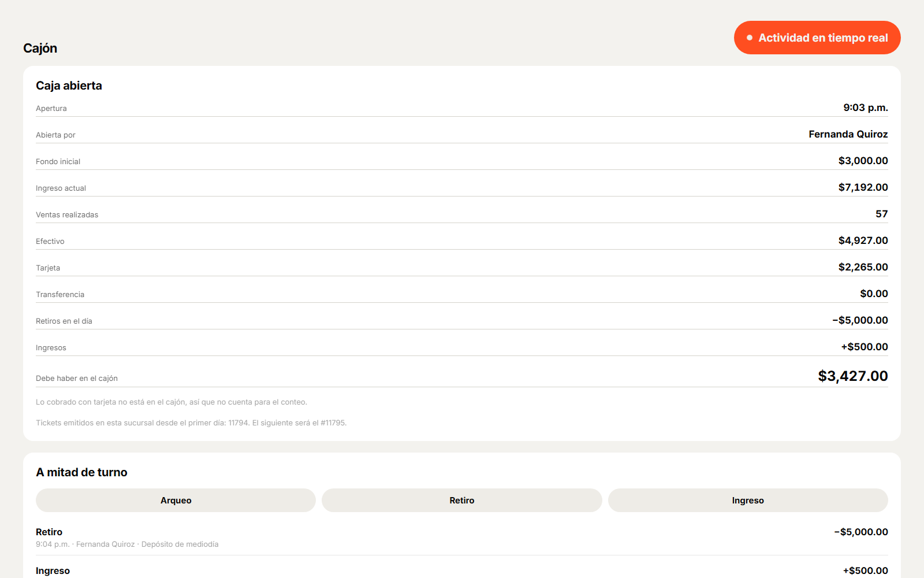The height and width of the screenshot is (578, 924).
Task: Select the opening time 9:03 p.m.
Action: click(x=866, y=108)
